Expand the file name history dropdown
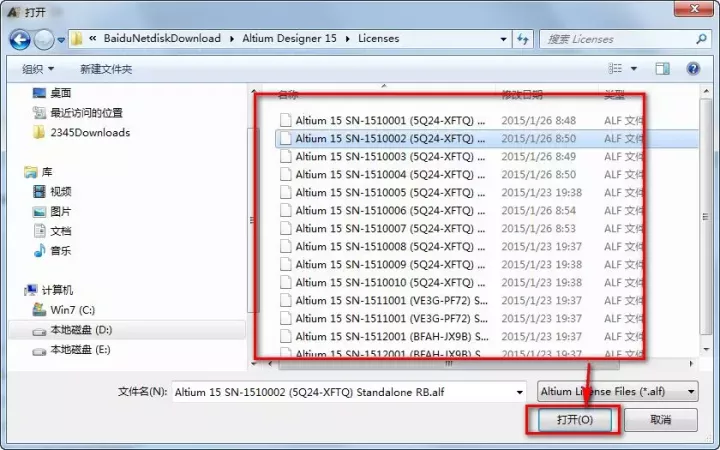The height and width of the screenshot is (450, 720). 518,392
